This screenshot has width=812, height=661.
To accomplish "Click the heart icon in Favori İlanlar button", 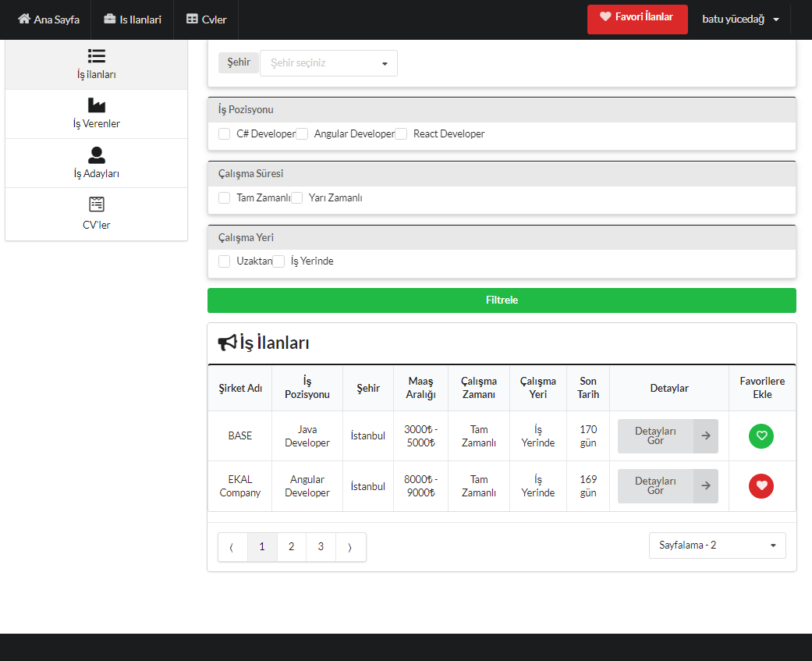I will click(605, 16).
